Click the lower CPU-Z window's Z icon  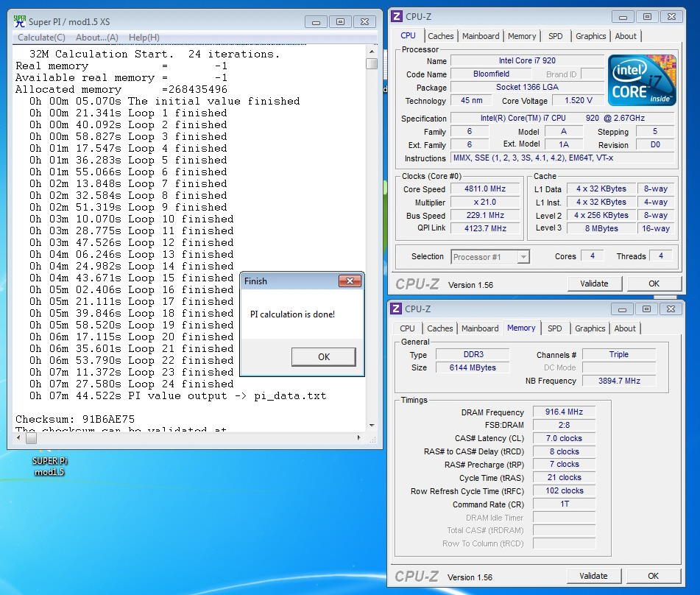coord(396,309)
